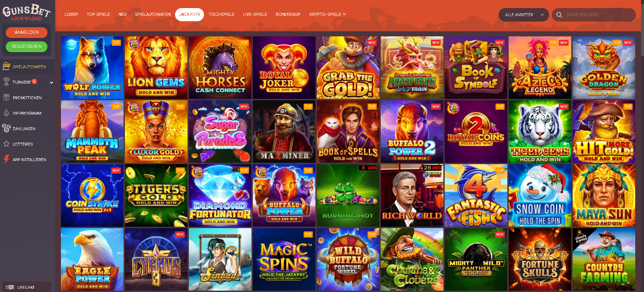Click the Turniere trophy icon

click(x=6, y=82)
